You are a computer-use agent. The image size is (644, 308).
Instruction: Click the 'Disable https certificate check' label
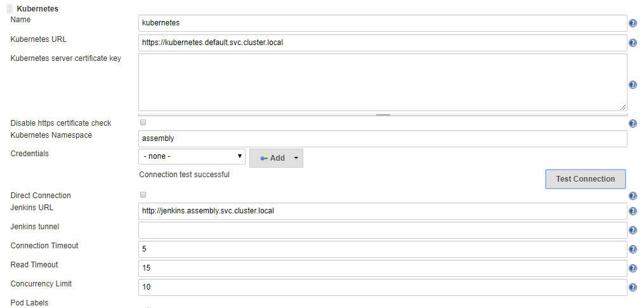coord(61,123)
